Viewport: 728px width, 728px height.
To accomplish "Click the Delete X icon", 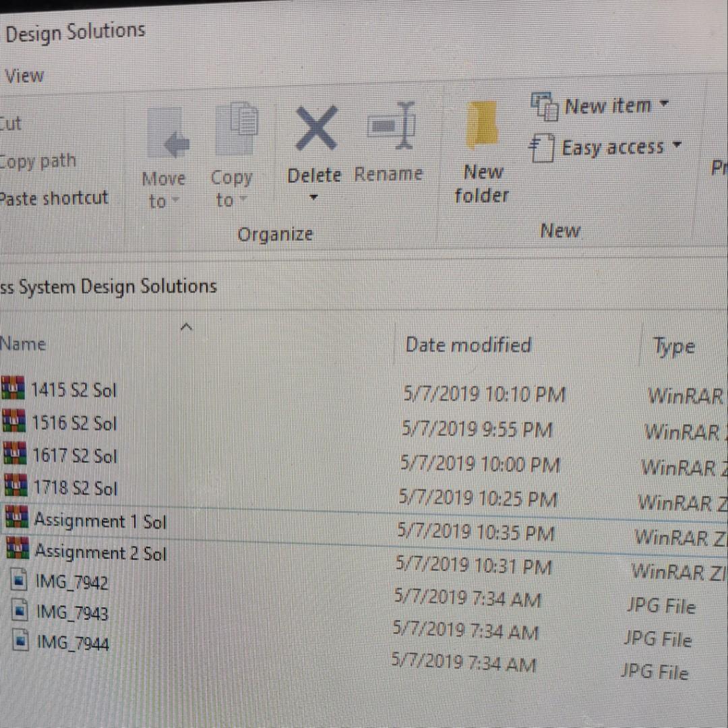I will pyautogui.click(x=316, y=128).
